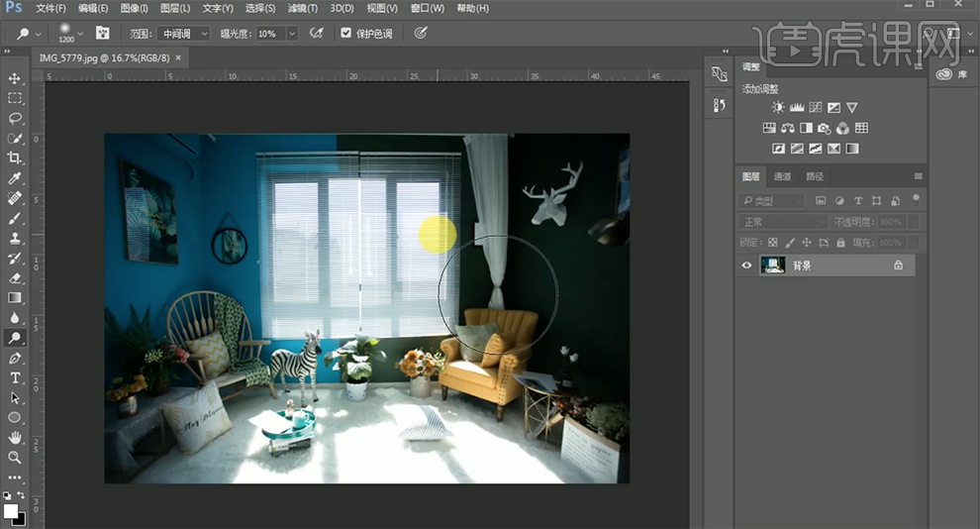
Task: Click the foreground color swatch
Action: click(x=10, y=511)
